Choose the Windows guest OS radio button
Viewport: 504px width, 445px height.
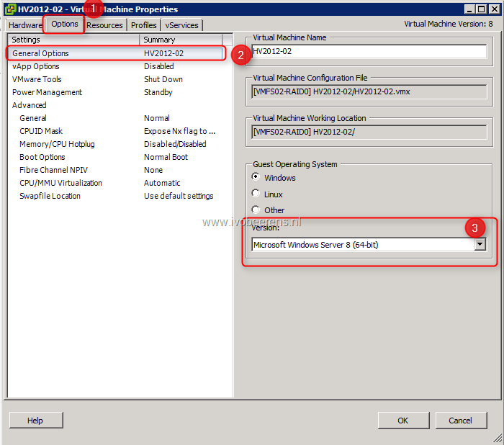coord(256,176)
